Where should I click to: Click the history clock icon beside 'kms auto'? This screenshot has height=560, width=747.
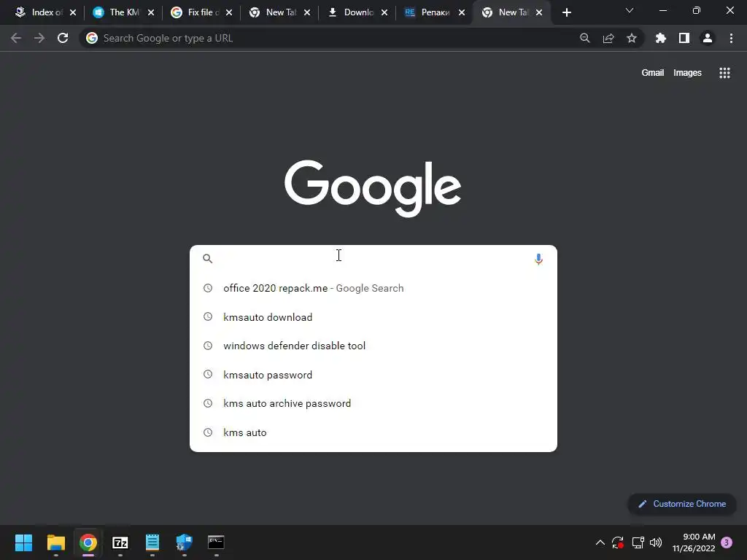pyautogui.click(x=208, y=432)
